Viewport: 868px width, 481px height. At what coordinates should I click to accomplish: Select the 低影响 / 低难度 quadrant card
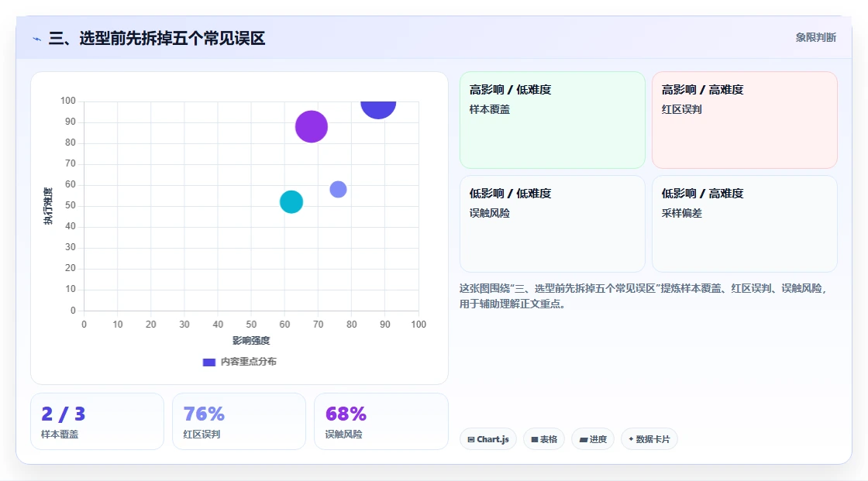pos(553,224)
